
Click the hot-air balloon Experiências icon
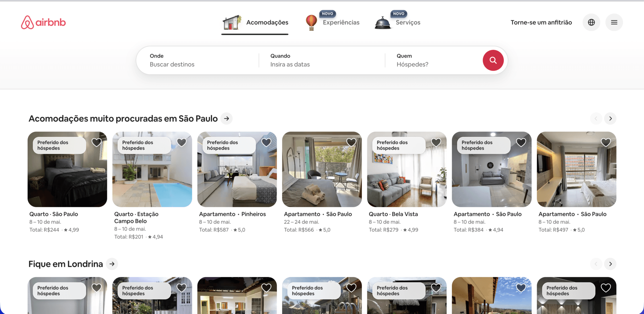point(311,22)
